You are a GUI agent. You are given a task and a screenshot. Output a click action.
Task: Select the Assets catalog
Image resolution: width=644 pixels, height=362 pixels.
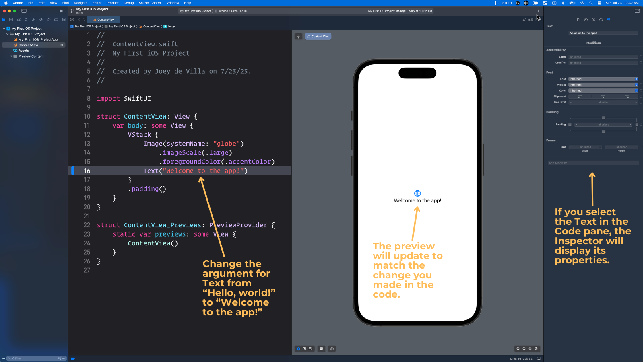click(23, 51)
